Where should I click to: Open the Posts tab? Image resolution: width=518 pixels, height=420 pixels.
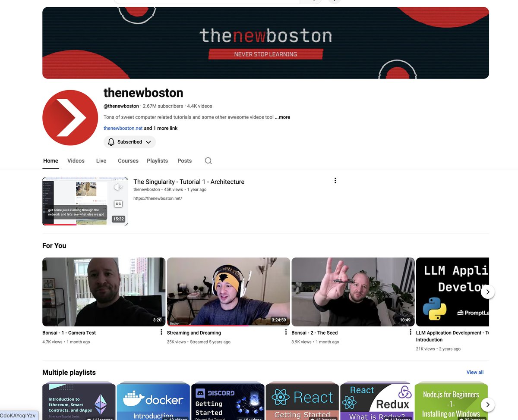click(x=184, y=161)
